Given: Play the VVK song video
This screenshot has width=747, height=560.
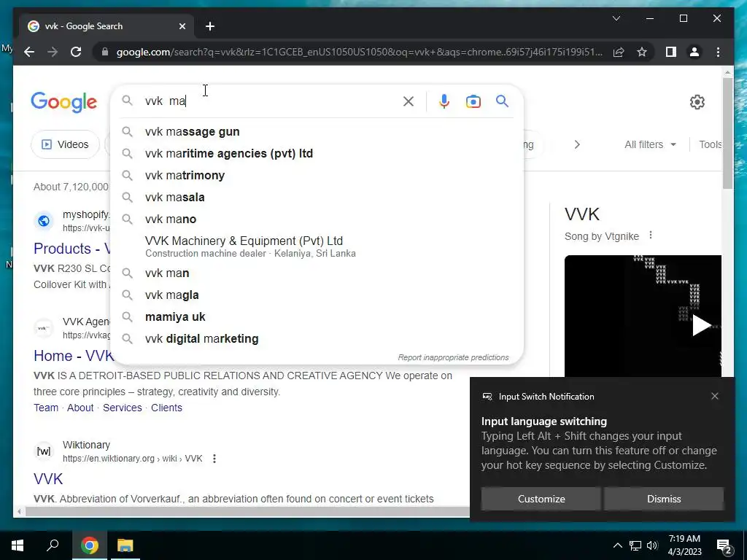Looking at the screenshot, I should (701, 325).
